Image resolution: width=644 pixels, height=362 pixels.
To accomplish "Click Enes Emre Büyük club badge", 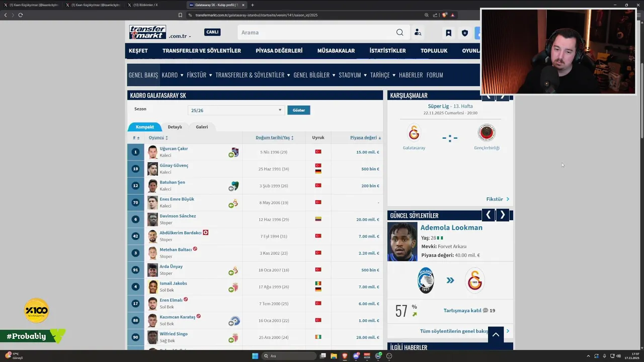I will [x=235, y=203].
